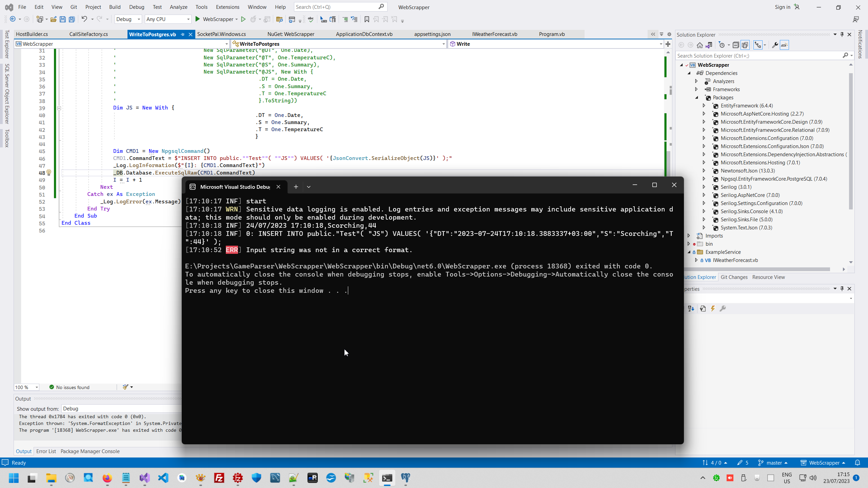
Task: Toggle Preview Selected Items in Solution Explorer
Action: [785, 45]
